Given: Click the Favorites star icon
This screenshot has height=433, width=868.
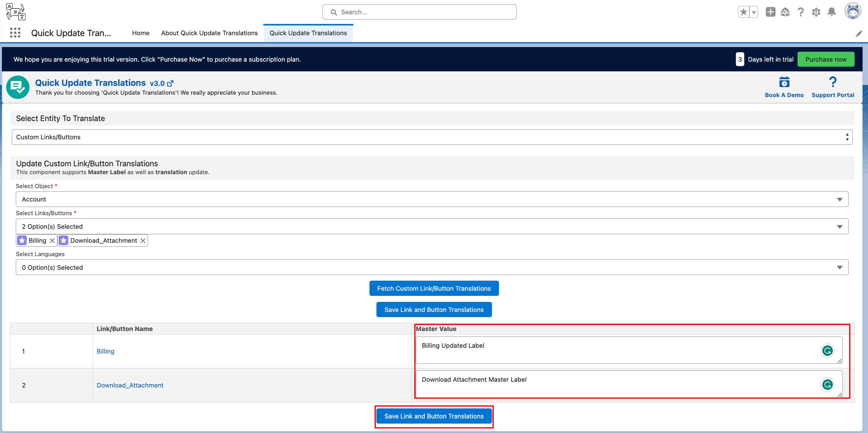Looking at the screenshot, I should (743, 12).
